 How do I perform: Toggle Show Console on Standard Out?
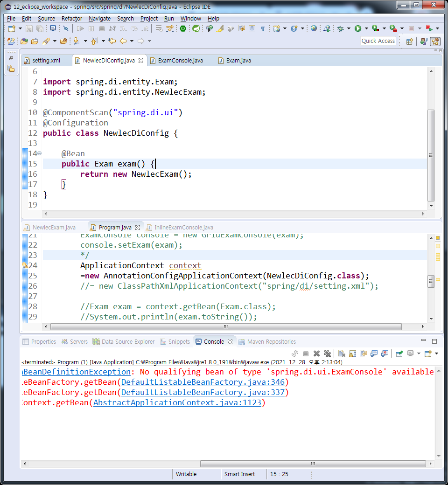374,353
